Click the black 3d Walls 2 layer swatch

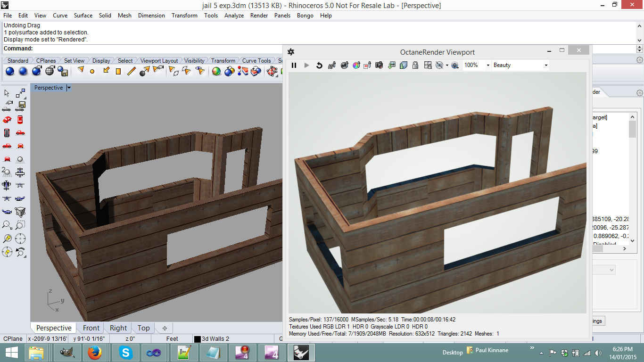click(x=197, y=339)
